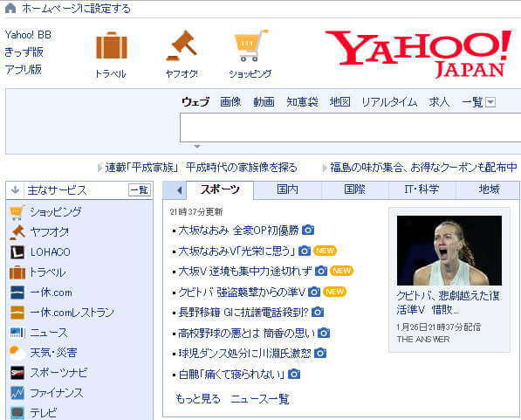The height and width of the screenshot is (420, 521).
Task: Click the ニュース一覧 link under the news
Action: [260, 398]
